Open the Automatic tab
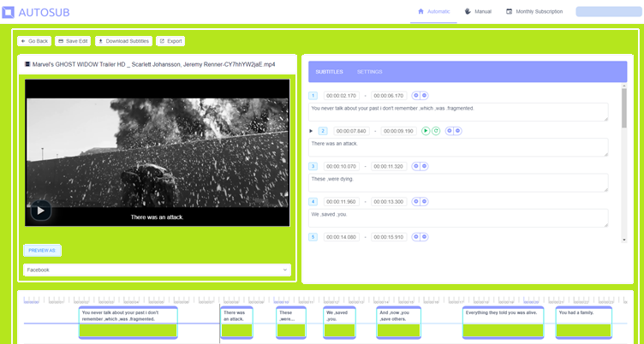Viewport: 644px width, 344px height. (x=433, y=11)
